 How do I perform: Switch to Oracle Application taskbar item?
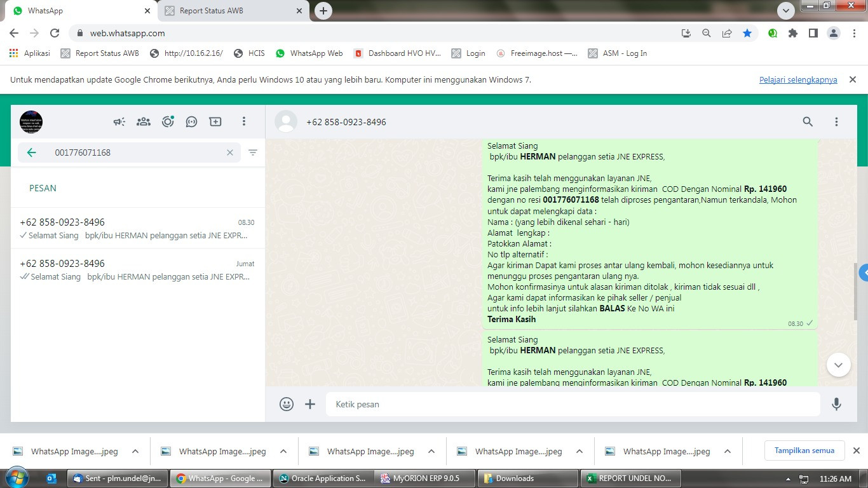coord(323,478)
